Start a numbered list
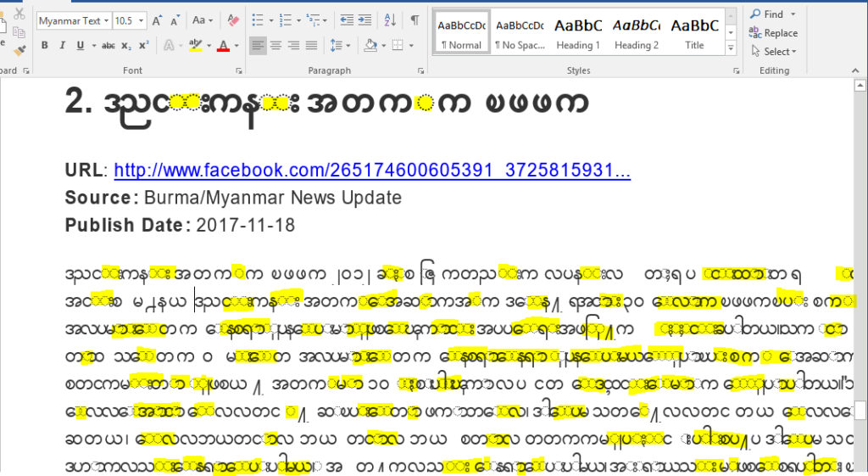868x476 pixels. click(285, 21)
